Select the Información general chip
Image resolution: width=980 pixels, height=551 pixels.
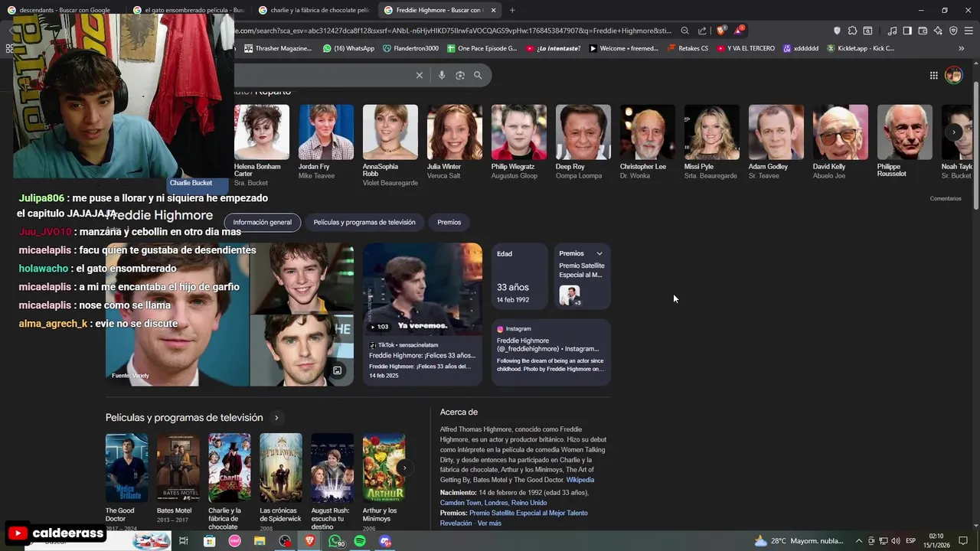tap(262, 222)
